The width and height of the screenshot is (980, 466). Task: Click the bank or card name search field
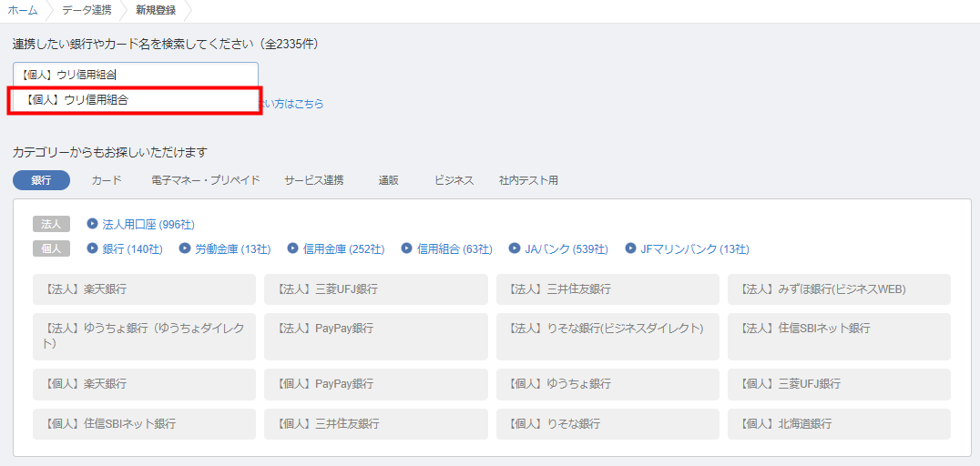(135, 75)
